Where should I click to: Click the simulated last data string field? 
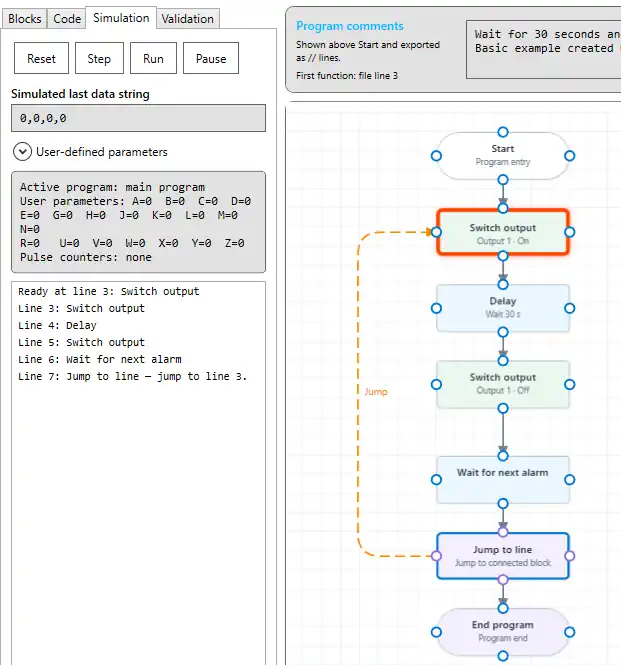(x=138, y=118)
